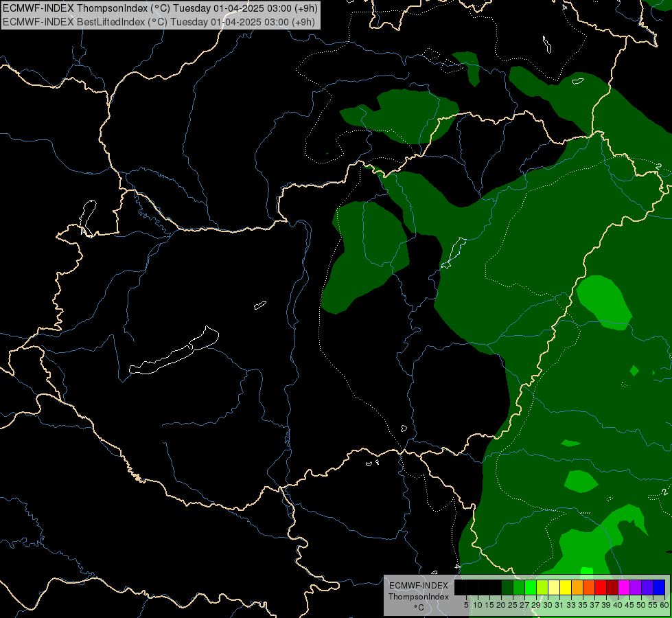The height and width of the screenshot is (618, 672).
Task: Click the legend value 20
Action: 501,605
